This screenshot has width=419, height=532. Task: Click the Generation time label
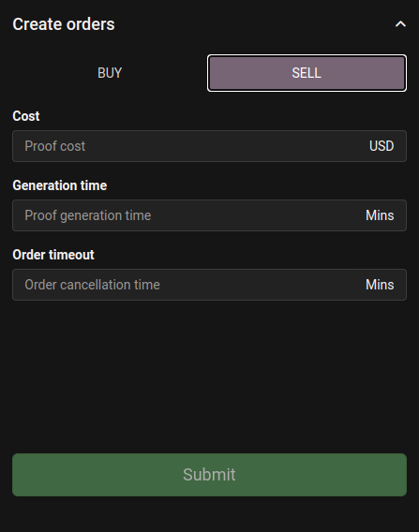coord(60,185)
